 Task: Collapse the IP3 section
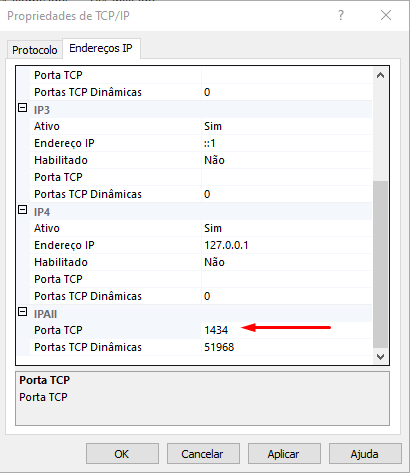coord(22,108)
